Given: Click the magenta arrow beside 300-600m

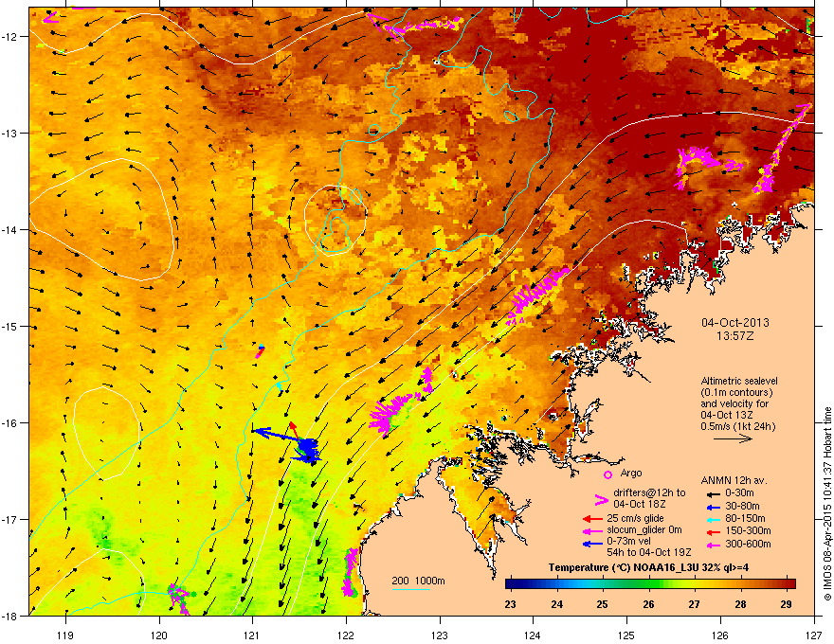Looking at the screenshot, I should click(712, 545).
